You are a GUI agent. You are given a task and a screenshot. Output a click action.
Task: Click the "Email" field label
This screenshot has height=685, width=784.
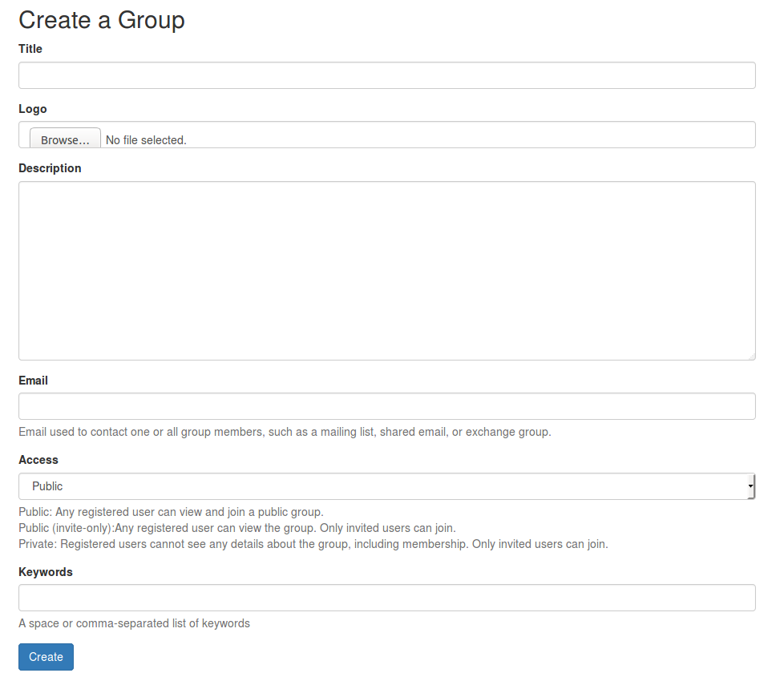(x=33, y=381)
